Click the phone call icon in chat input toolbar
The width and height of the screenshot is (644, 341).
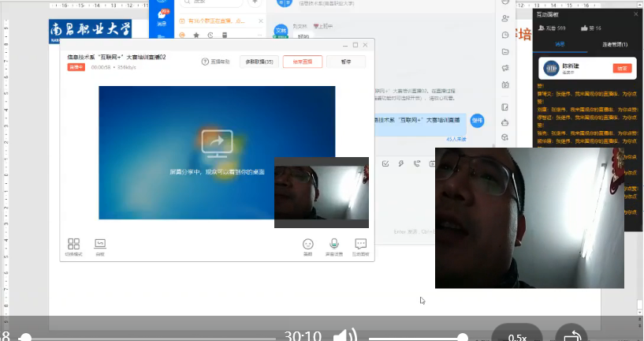(x=416, y=163)
